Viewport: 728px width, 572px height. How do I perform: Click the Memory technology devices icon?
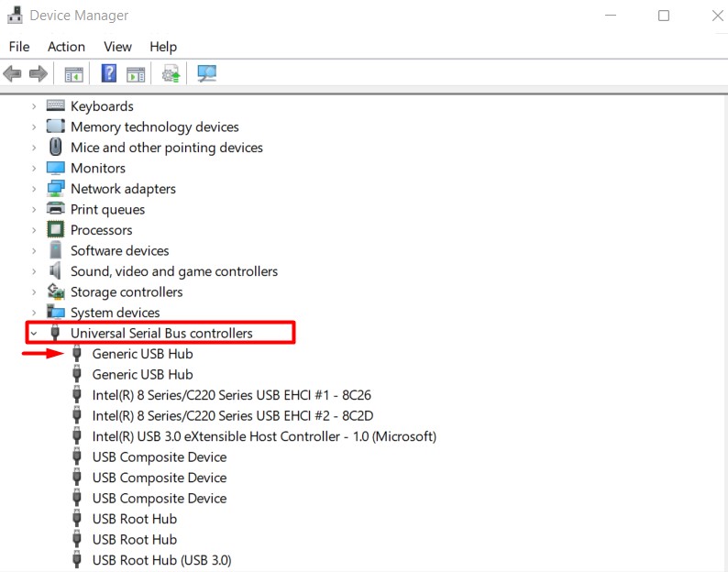point(56,126)
